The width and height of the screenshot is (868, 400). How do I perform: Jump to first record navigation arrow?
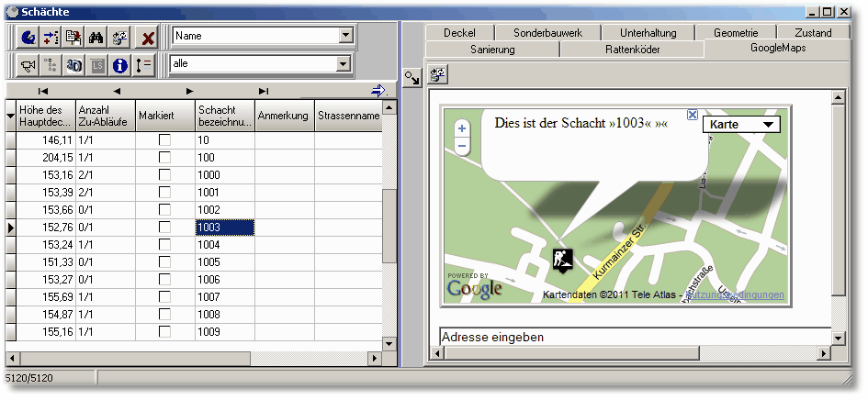tap(43, 91)
